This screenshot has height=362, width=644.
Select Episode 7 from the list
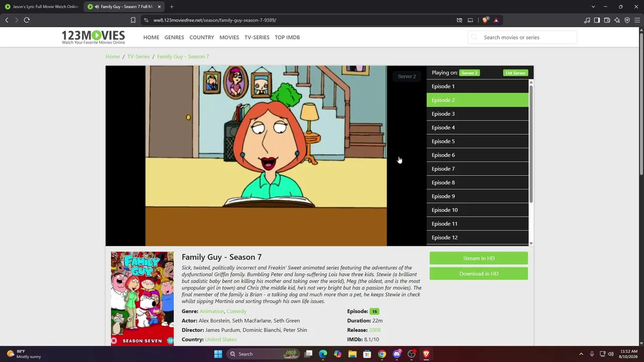coord(477,169)
